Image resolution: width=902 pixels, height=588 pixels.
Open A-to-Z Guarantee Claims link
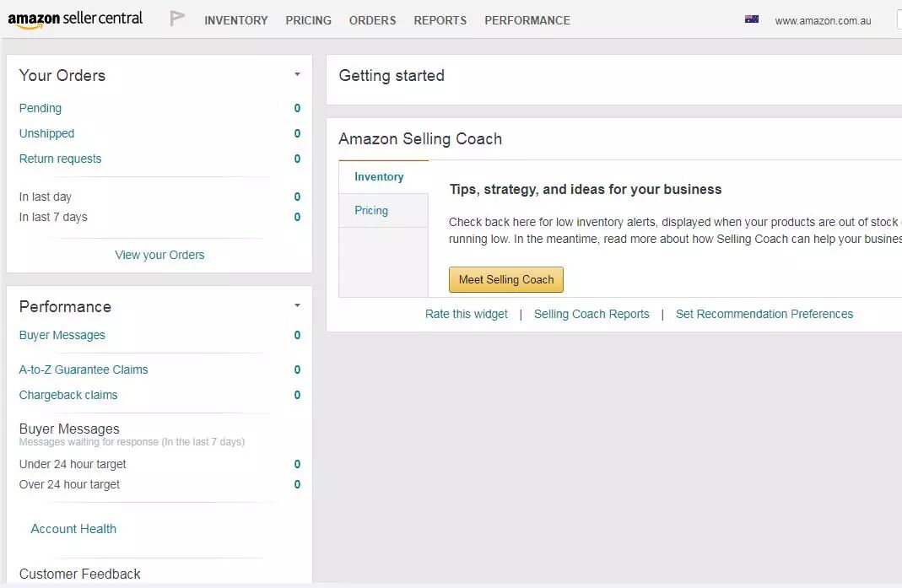[x=84, y=370]
